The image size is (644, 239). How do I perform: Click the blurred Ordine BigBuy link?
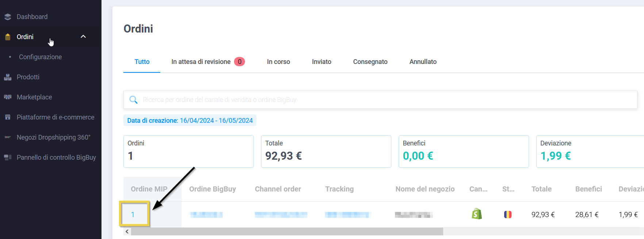click(x=206, y=215)
